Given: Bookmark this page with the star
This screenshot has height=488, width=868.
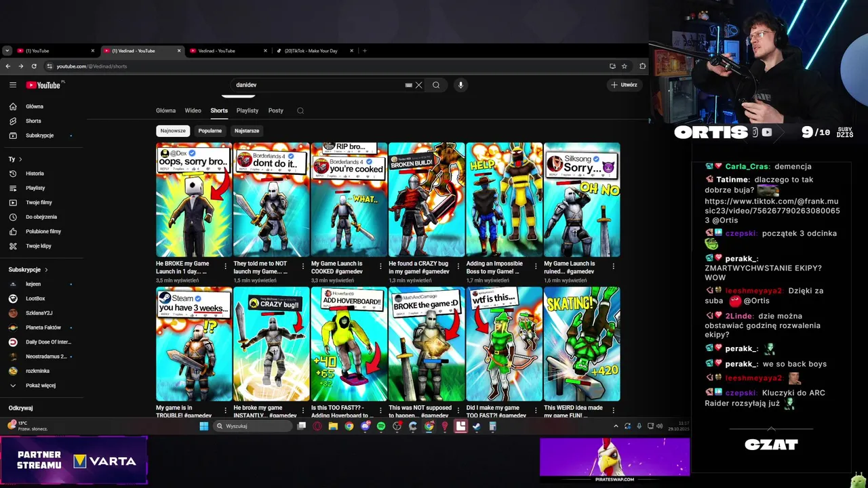Looking at the screenshot, I should 625,66.
